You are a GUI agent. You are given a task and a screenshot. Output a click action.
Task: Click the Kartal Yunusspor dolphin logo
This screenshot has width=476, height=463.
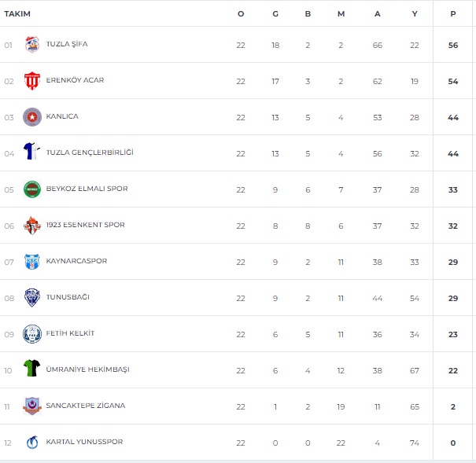(x=32, y=442)
